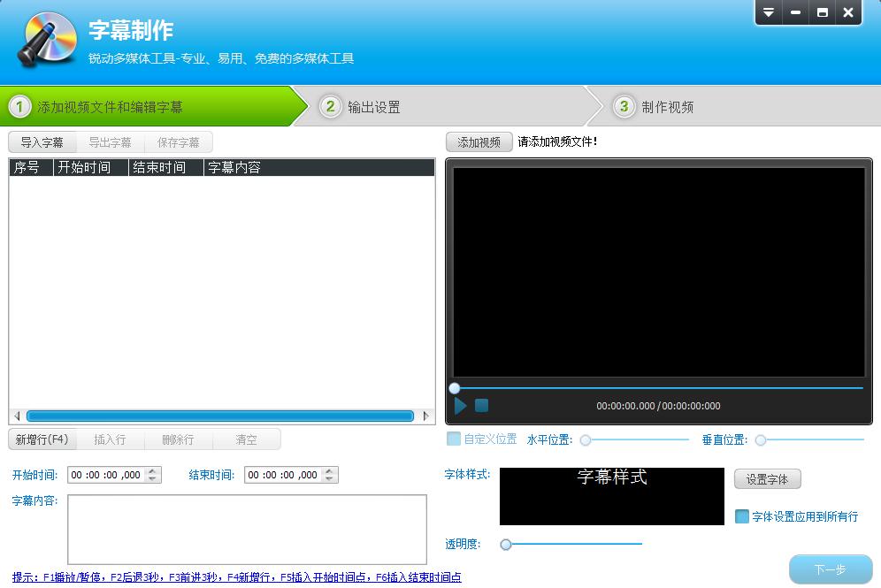Click the 添加视频 button
The image size is (881, 588).
(x=479, y=142)
